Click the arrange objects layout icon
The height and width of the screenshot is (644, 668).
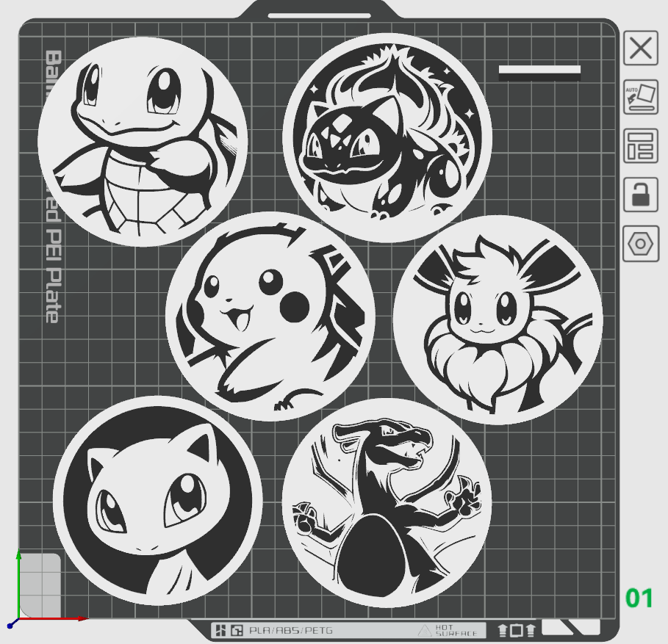[641, 146]
